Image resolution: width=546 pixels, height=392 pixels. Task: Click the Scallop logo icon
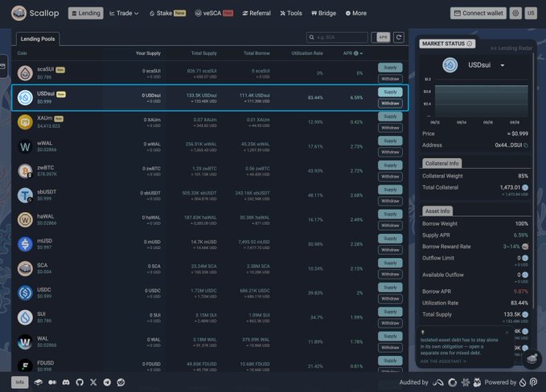pyautogui.click(x=18, y=13)
